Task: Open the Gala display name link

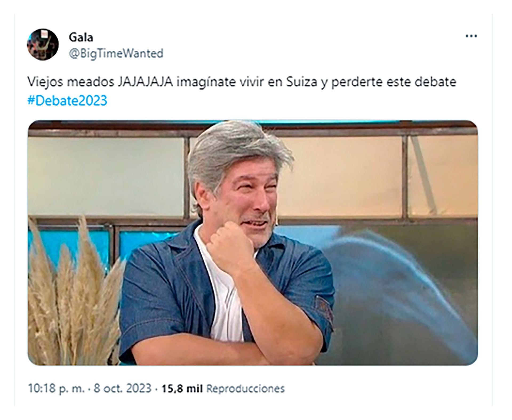Action: click(x=81, y=37)
